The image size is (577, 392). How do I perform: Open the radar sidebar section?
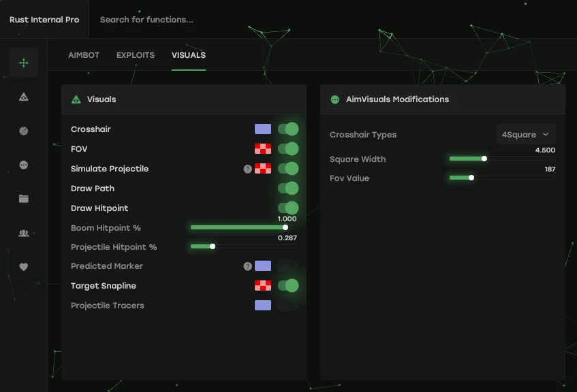(24, 131)
